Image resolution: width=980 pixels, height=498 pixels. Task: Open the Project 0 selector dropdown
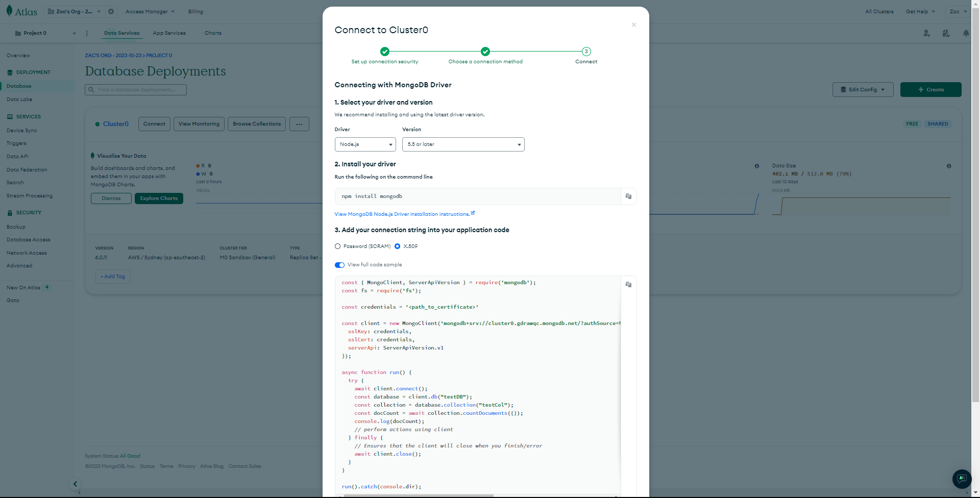tap(45, 33)
